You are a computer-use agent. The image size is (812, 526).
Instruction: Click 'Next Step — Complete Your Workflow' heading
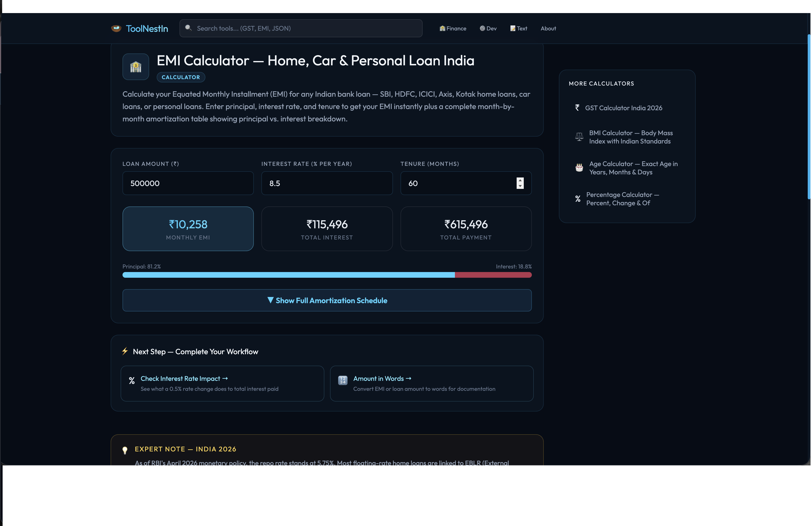[195, 352]
